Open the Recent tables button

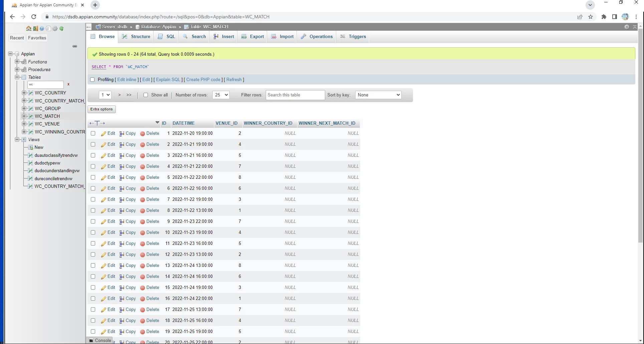17,38
